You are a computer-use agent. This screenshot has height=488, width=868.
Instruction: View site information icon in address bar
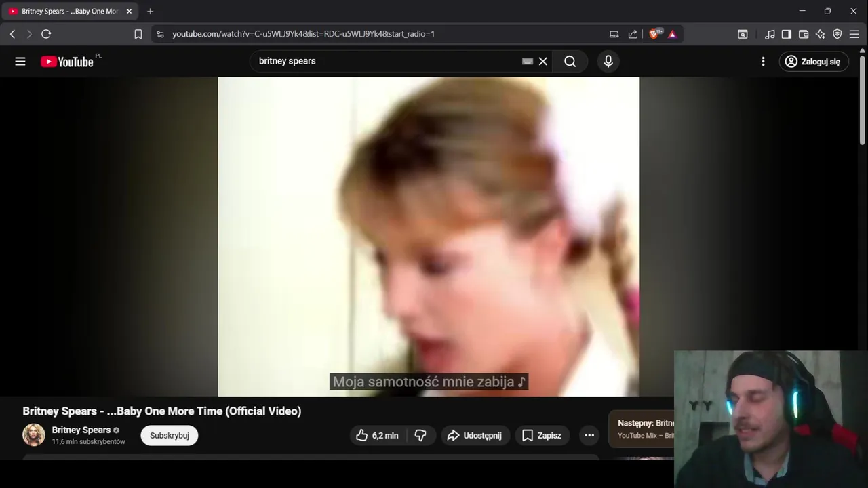(159, 34)
